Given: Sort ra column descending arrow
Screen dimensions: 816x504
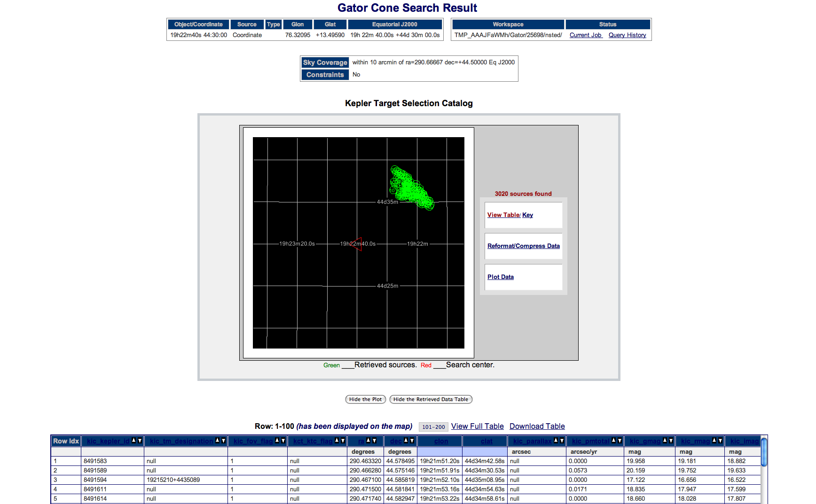Looking at the screenshot, I should click(374, 441).
